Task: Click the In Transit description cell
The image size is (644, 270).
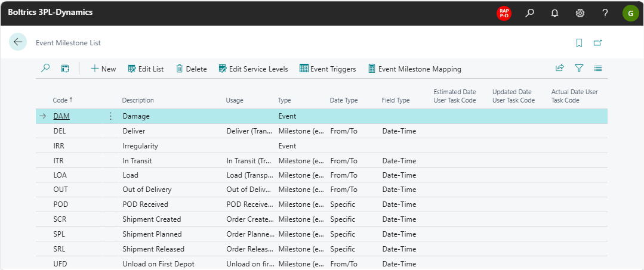Action: (137, 160)
